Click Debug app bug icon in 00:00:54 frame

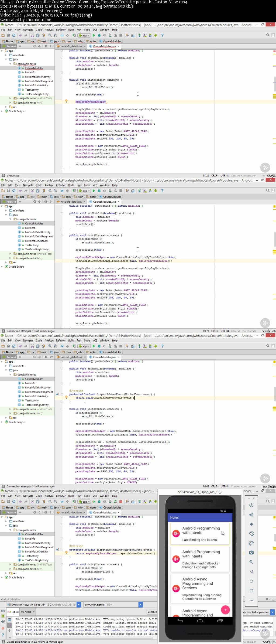[x=99, y=35]
